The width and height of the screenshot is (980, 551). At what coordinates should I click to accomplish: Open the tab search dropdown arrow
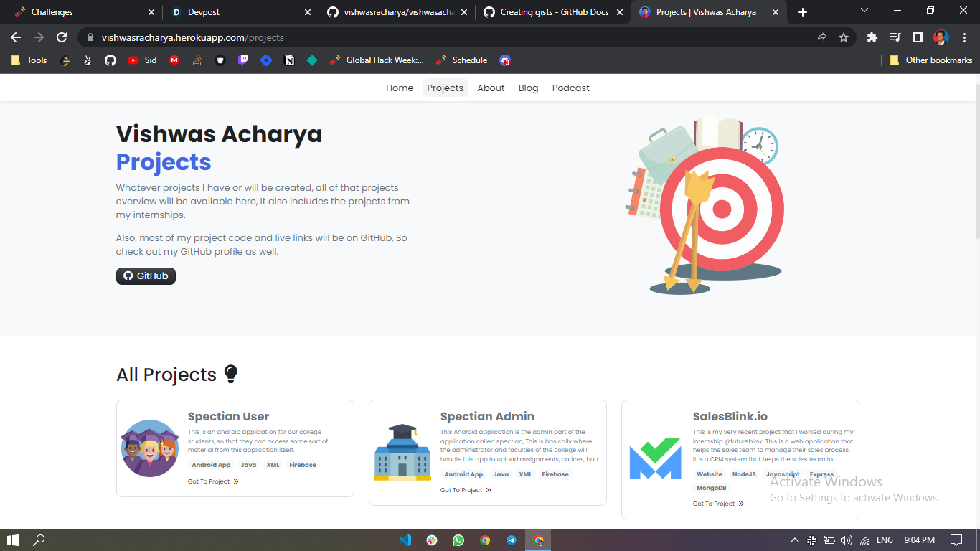pyautogui.click(x=864, y=11)
